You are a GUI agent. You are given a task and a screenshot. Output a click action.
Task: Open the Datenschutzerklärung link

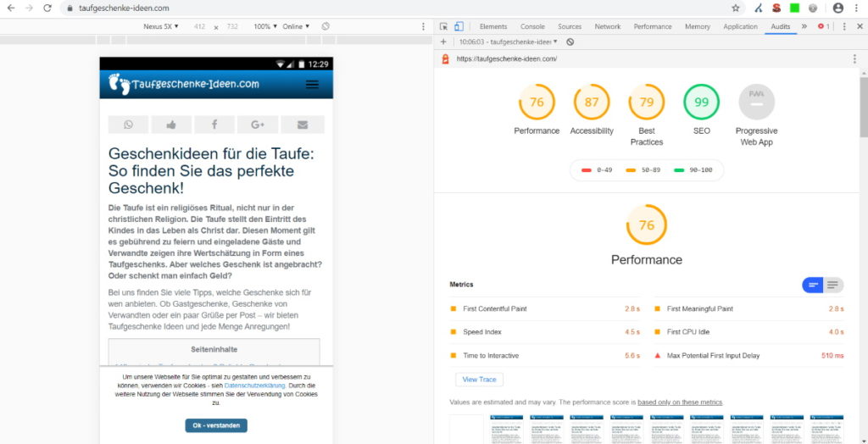(x=254, y=386)
